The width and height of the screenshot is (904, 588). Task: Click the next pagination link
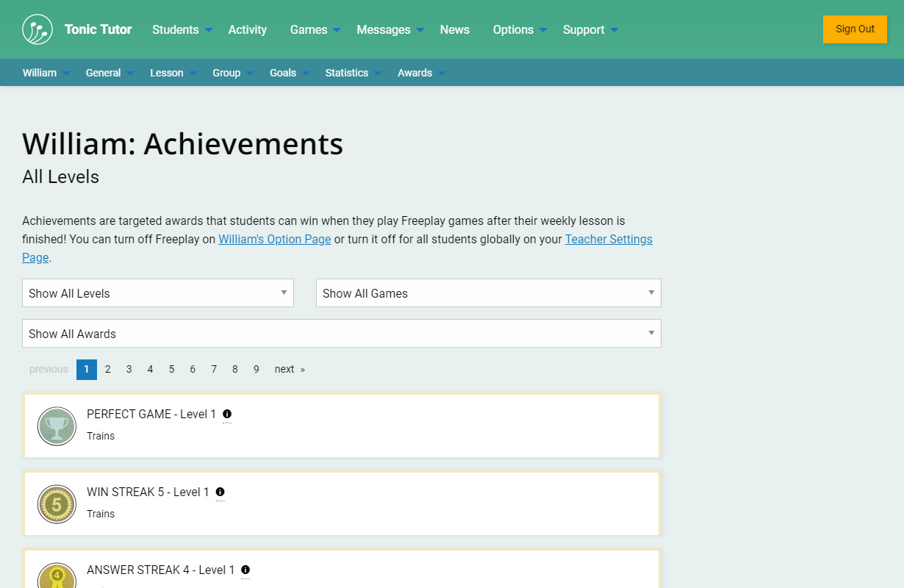click(x=289, y=369)
